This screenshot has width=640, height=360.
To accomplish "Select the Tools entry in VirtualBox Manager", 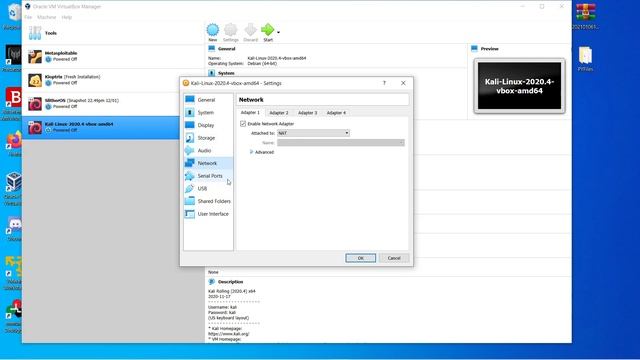I will 113,33.
